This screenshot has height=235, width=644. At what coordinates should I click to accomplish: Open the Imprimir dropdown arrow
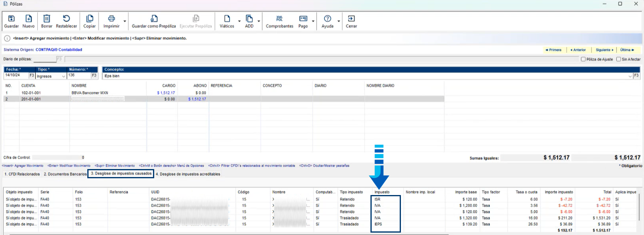[125, 21]
